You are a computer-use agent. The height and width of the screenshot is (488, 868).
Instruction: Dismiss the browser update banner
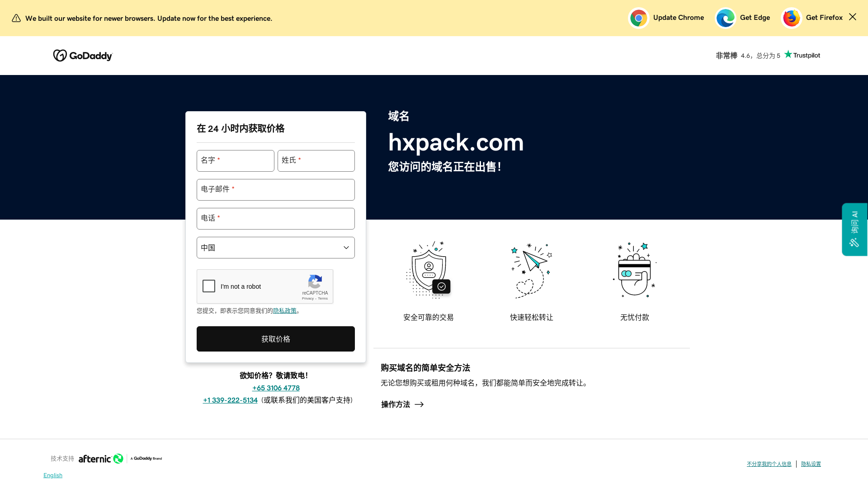(x=852, y=17)
